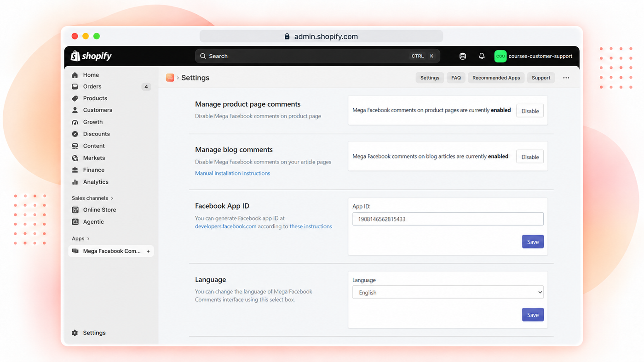Click the Manage blog comments heading
This screenshot has height=362, width=644.
[x=234, y=150]
